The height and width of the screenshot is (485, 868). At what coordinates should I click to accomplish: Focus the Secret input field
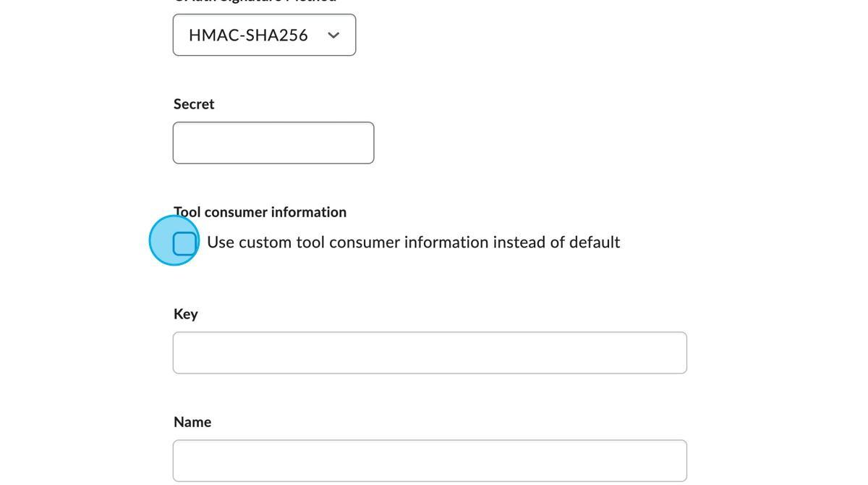[273, 143]
